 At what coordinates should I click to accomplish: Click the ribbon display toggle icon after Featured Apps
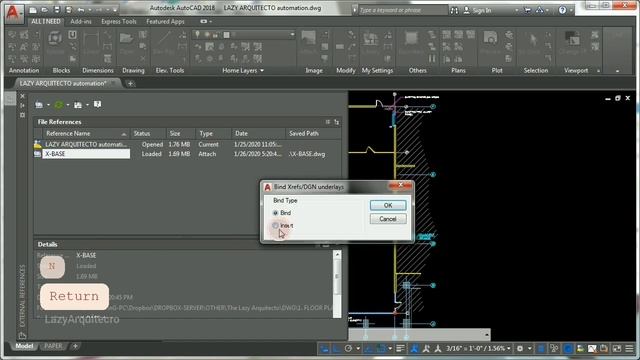click(204, 21)
